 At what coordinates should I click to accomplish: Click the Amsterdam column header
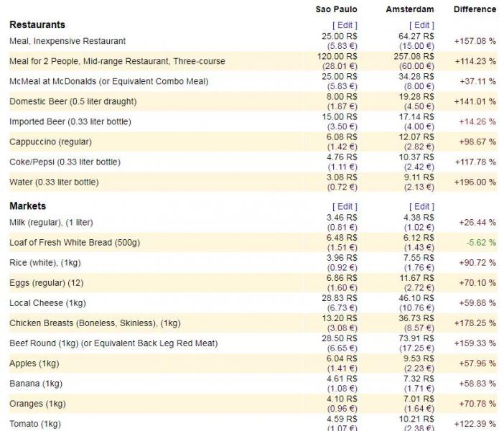tap(410, 9)
